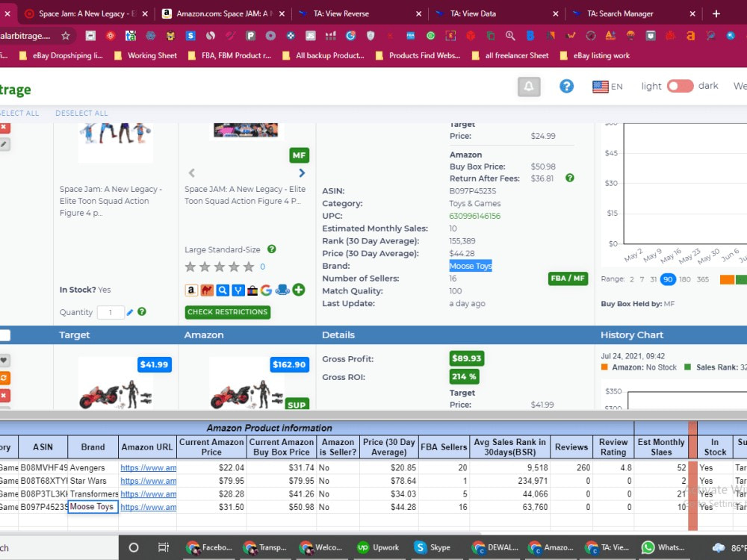Open the UPC link 630996146156
Screen dimensions: 747x560
[474, 216]
